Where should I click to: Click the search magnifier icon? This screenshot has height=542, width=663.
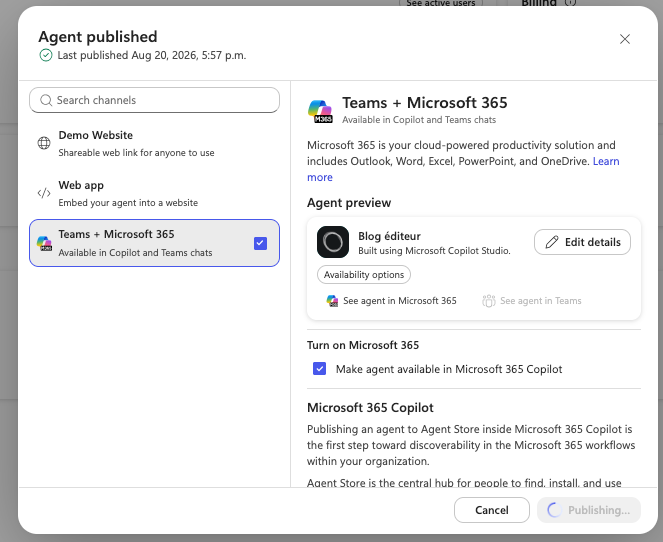point(46,100)
